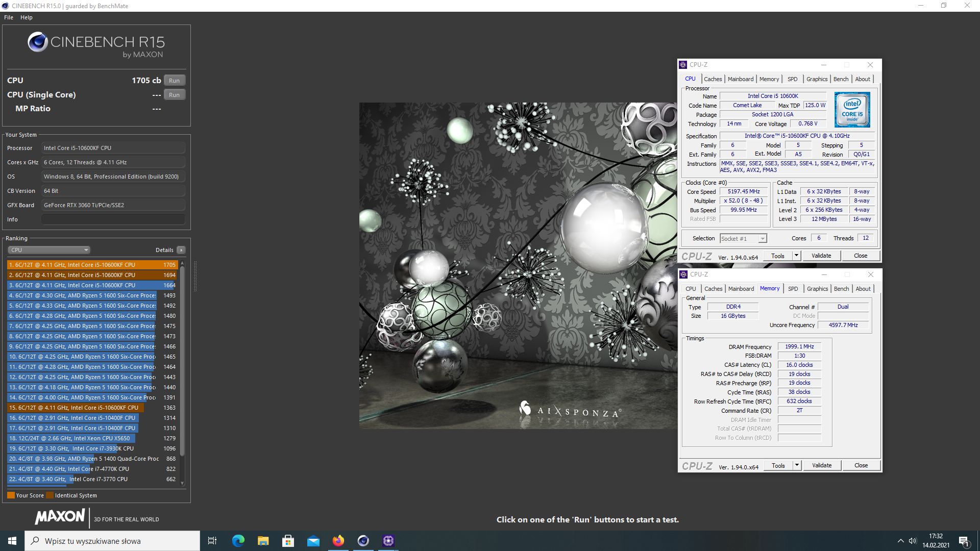Click the rendered Sponza scene image
Screen dimensions: 980x551
518,266
